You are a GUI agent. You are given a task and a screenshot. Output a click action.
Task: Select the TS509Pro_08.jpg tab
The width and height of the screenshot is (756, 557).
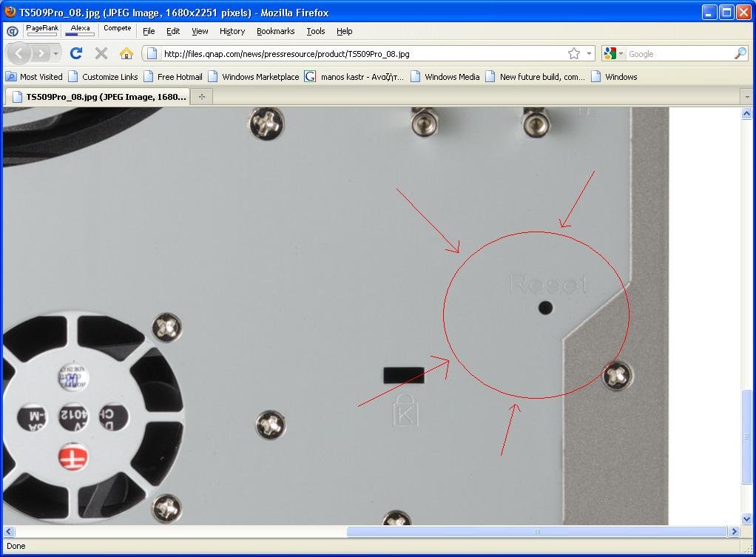pos(98,96)
